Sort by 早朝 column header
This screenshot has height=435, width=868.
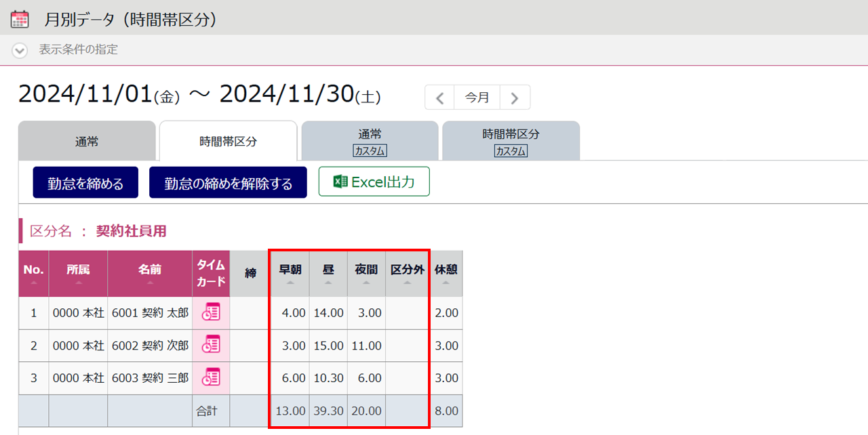click(290, 274)
